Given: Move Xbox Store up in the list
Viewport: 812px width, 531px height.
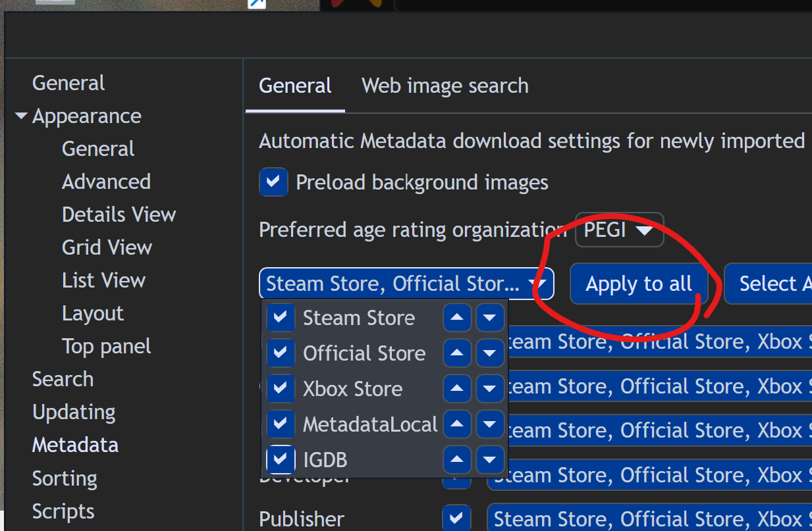Looking at the screenshot, I should (x=458, y=389).
